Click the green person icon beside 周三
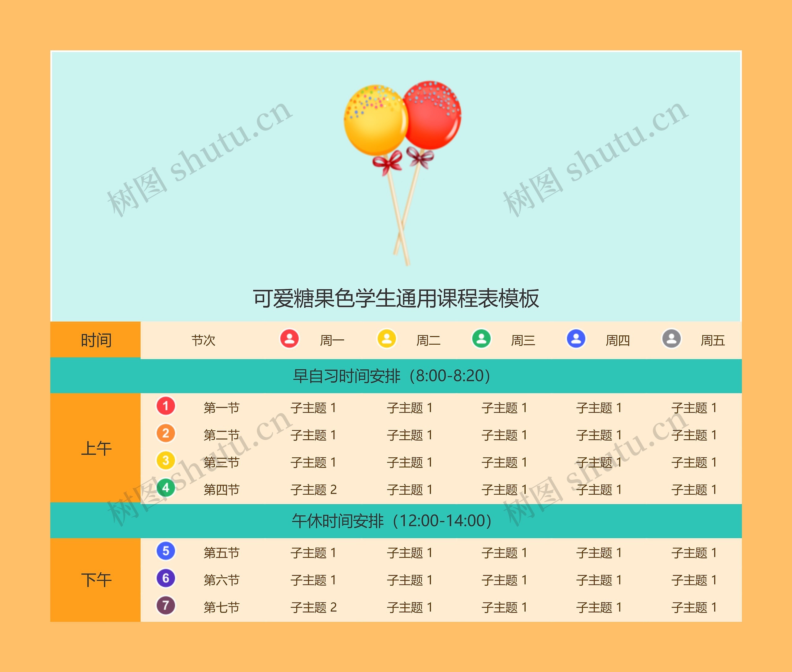Image resolution: width=792 pixels, height=672 pixels. coord(481,339)
